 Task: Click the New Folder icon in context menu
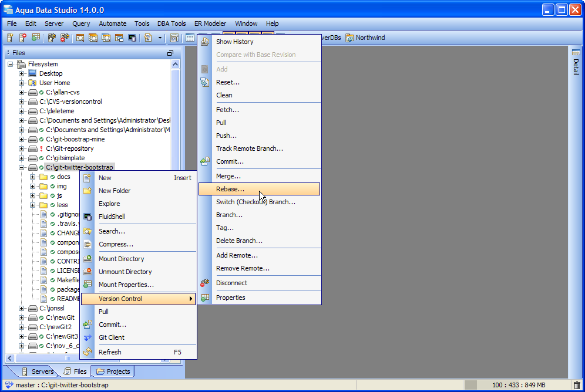pyautogui.click(x=88, y=191)
